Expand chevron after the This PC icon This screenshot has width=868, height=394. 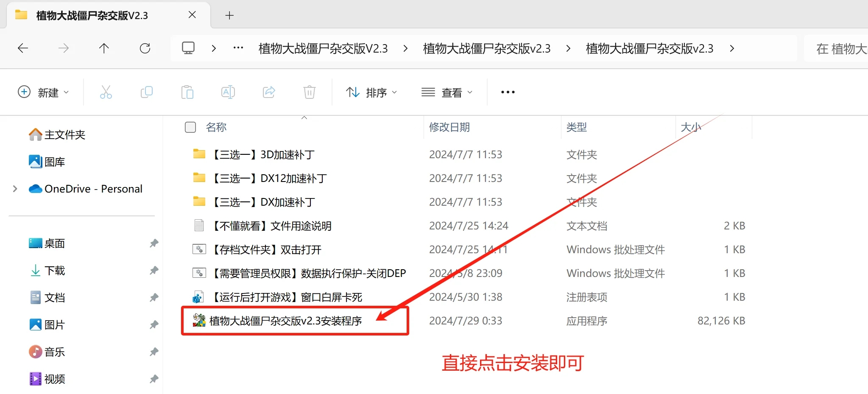coord(214,48)
